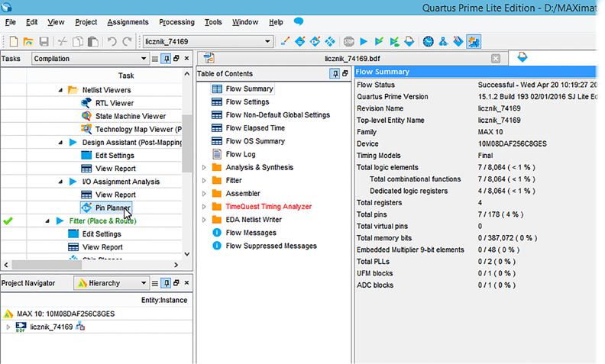This screenshot has width=605, height=364.
Task: Open Settings via the pencil toolbar icon
Action: coord(285,41)
